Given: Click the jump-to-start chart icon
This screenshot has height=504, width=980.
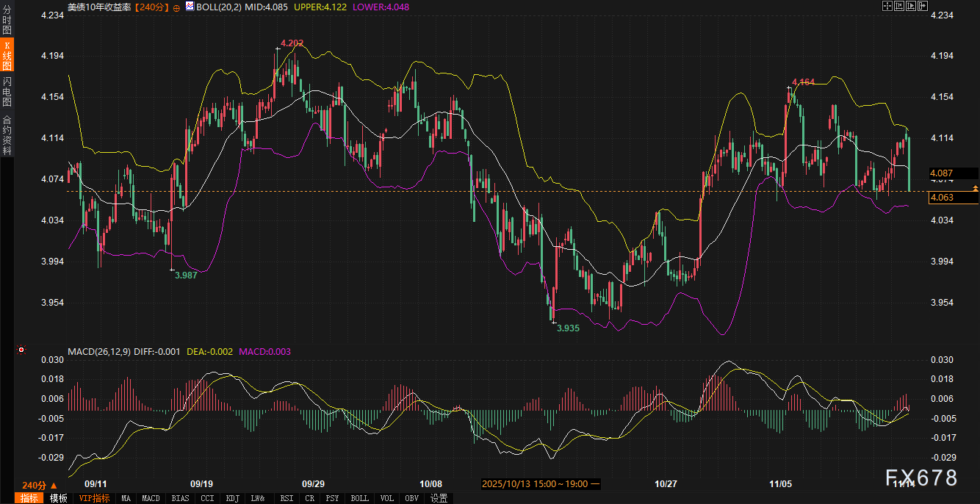Looking at the screenshot, I should [899, 6].
